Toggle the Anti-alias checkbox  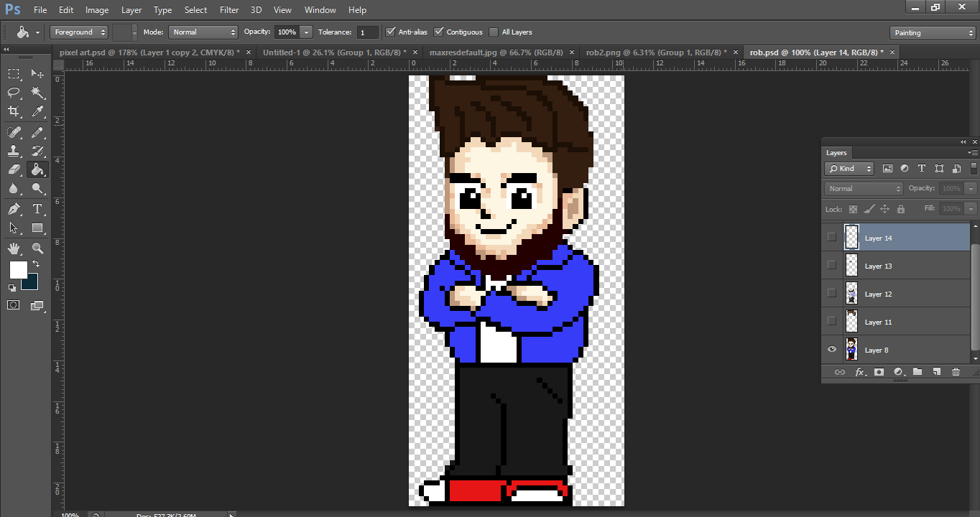coord(390,32)
